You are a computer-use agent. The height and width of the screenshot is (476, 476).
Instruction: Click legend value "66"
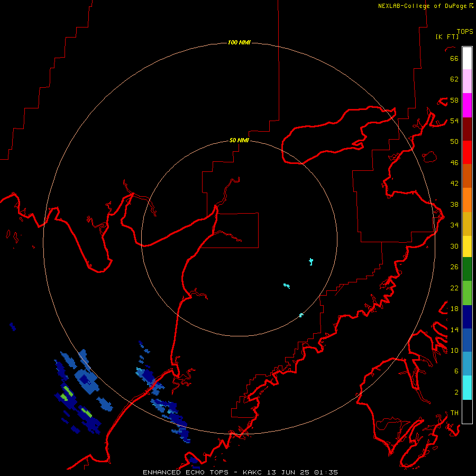click(454, 58)
